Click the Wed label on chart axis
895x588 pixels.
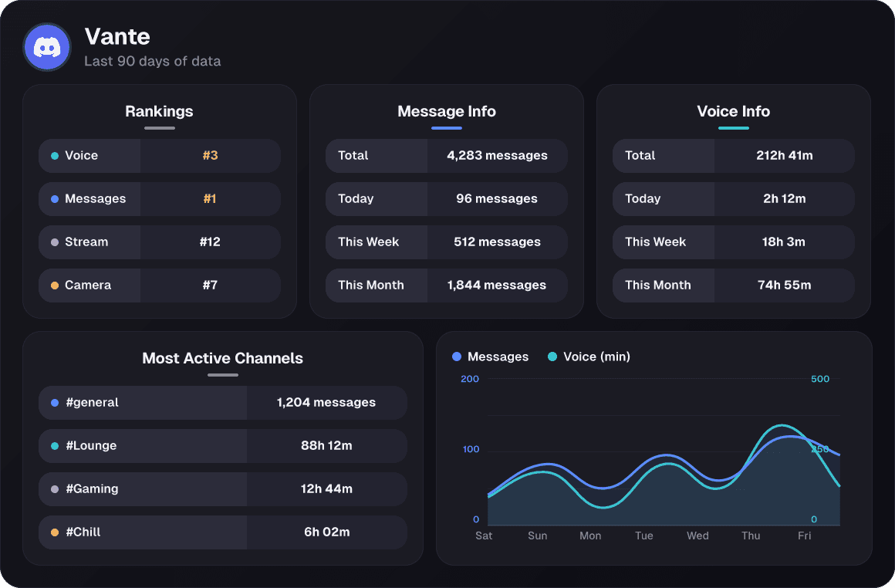point(697,536)
